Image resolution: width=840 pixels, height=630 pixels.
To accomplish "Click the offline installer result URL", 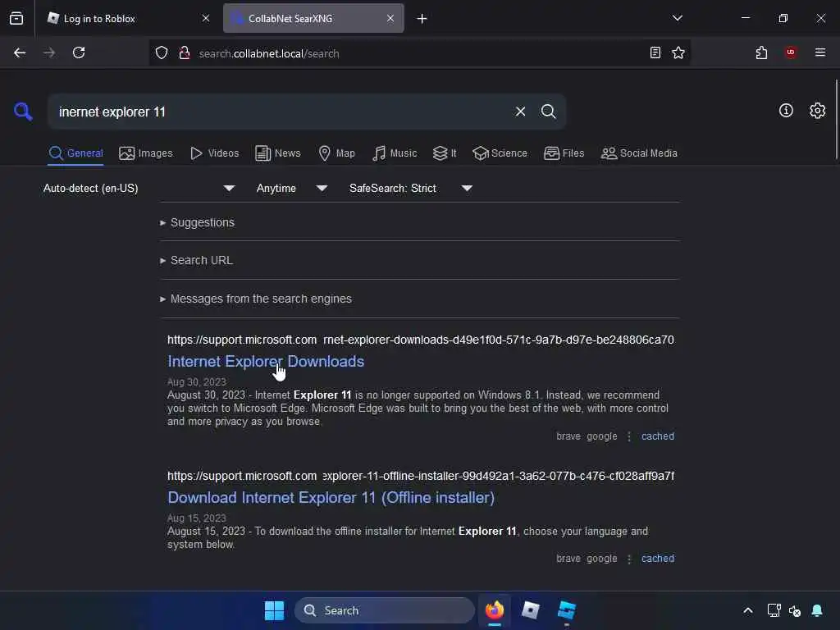I will click(x=421, y=476).
